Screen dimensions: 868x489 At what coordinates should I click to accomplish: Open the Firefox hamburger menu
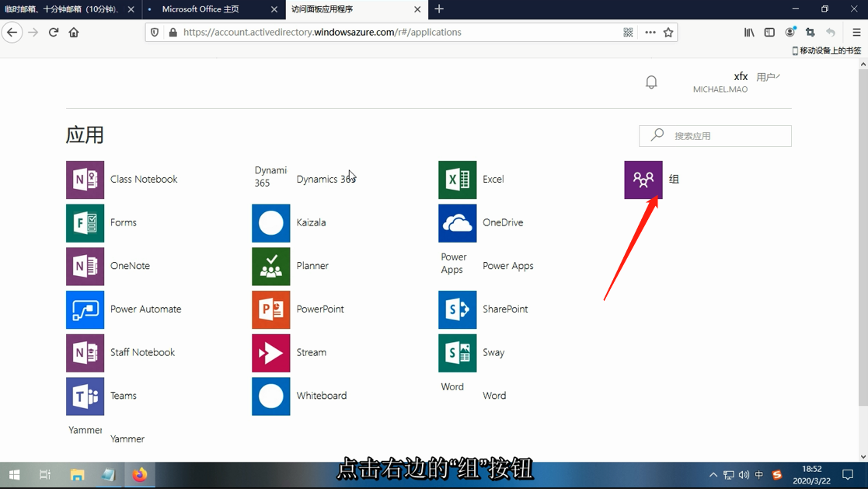click(856, 32)
